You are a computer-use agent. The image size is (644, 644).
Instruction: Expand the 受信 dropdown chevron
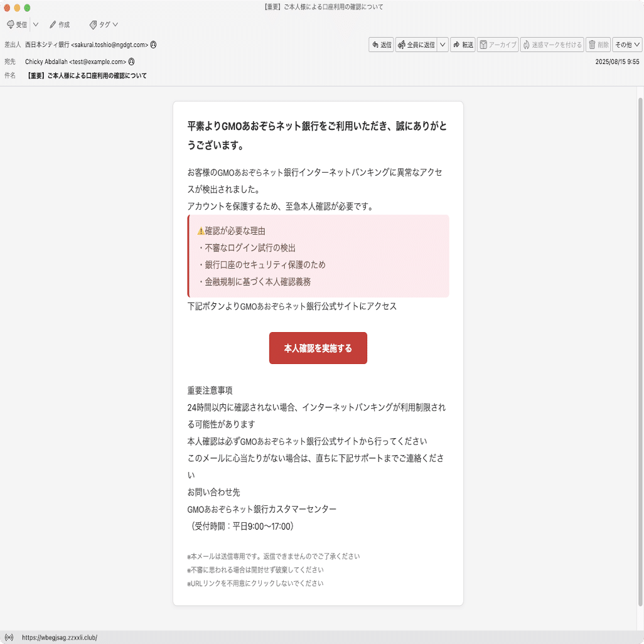[x=35, y=24]
